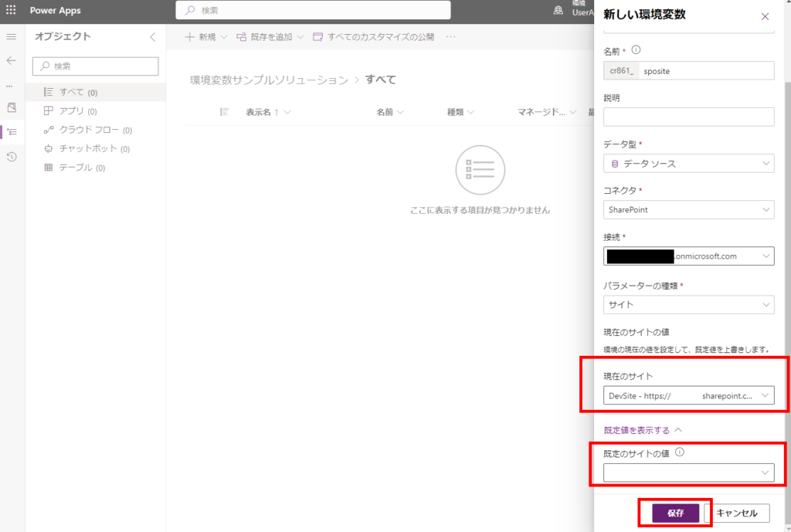Screen dimensions: 791x532
Task: Open the コネクタ dropdown showing SharePoint
Action: click(x=688, y=210)
